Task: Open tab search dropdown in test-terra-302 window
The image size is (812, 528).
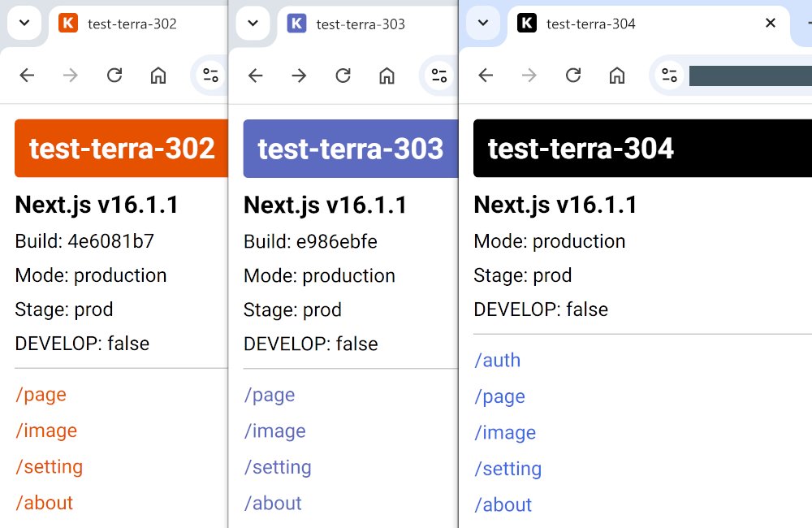Action: (24, 23)
